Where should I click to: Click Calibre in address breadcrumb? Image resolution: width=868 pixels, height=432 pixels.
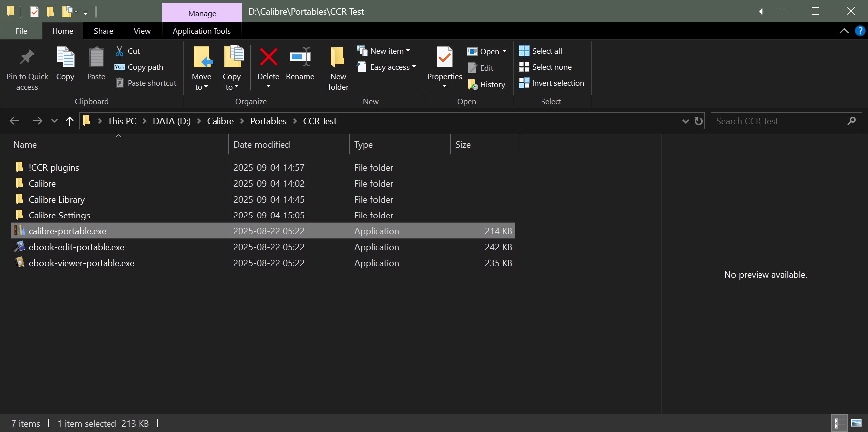220,121
